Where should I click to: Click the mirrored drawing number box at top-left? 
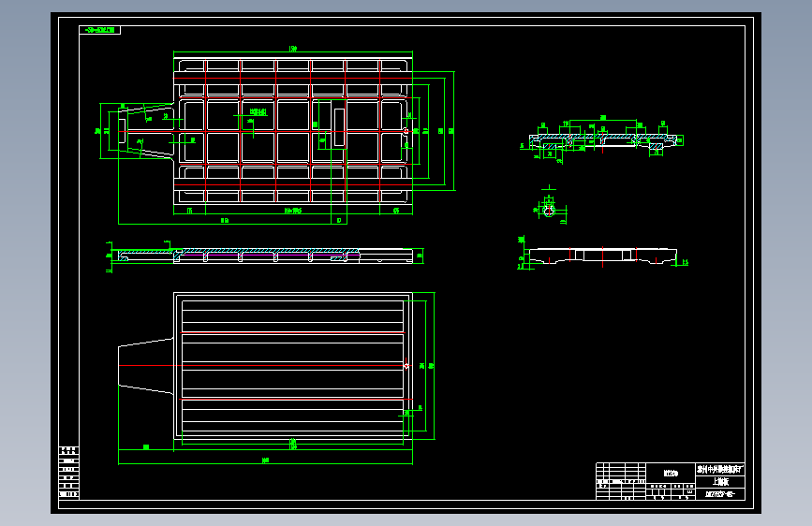(99, 30)
